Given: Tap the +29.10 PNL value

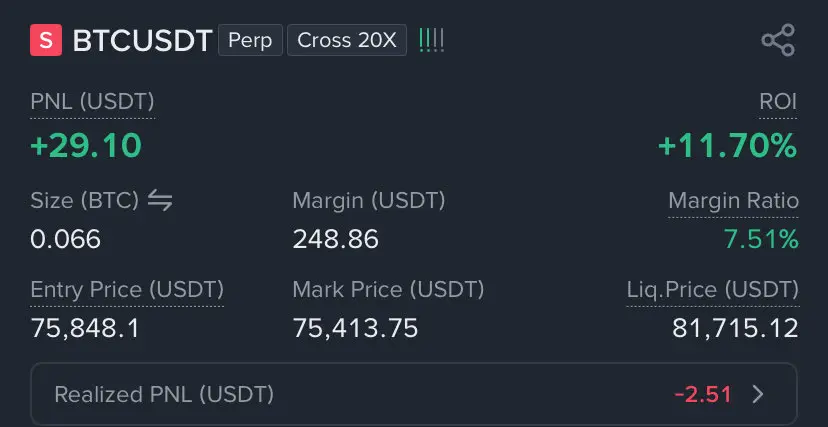Looking at the screenshot, I should pos(86,146).
